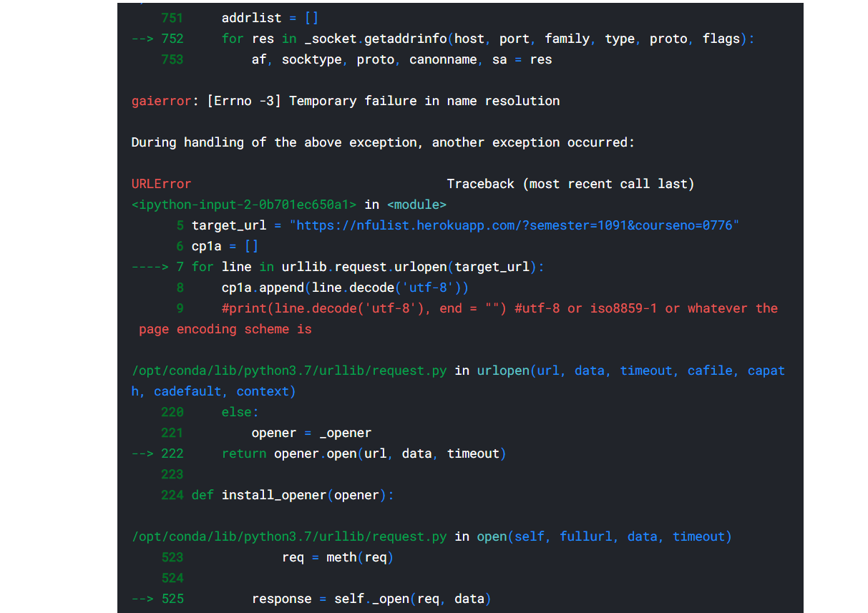Click the nfulist.herokuapp.com URL string
868x613 pixels.
(x=515, y=225)
